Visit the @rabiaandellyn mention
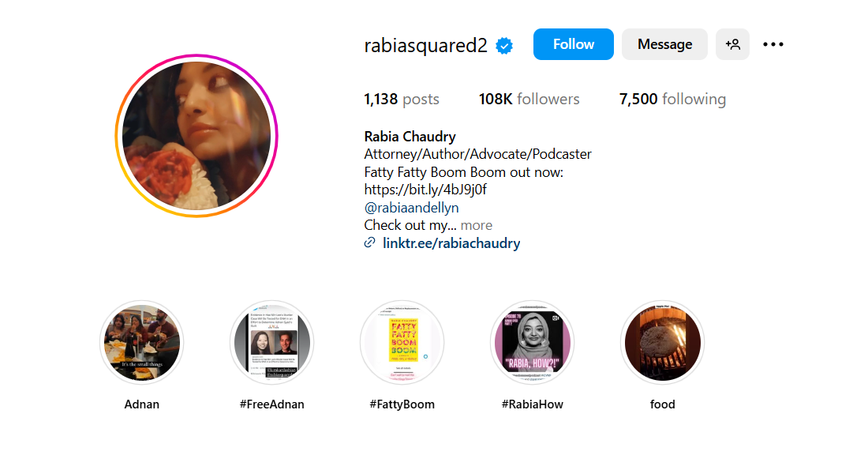The image size is (868, 455). click(x=411, y=208)
